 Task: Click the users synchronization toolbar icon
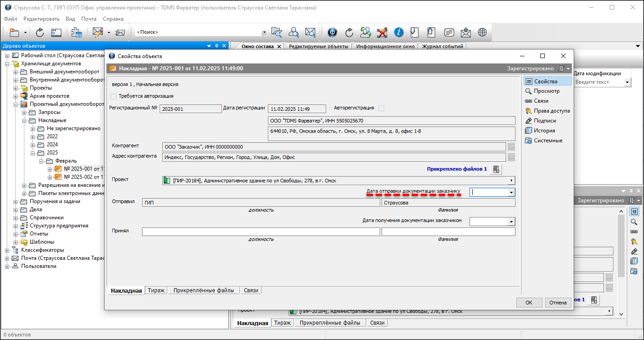click(x=366, y=32)
